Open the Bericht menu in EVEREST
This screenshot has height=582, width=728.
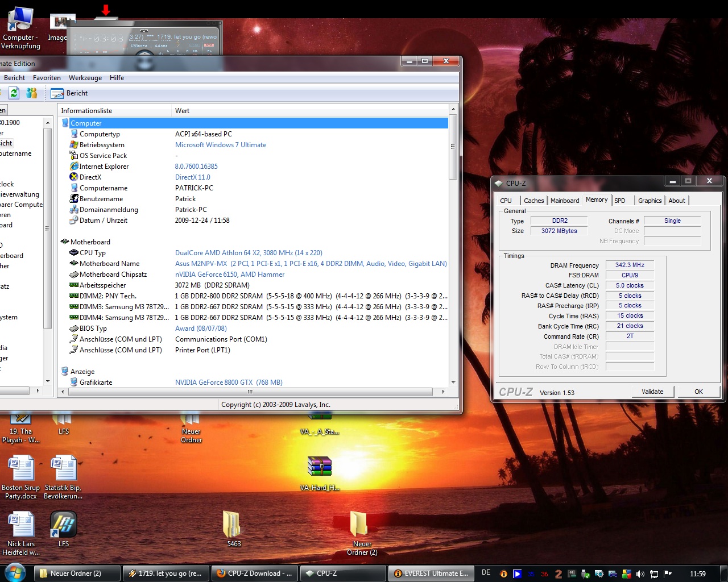[x=14, y=78]
